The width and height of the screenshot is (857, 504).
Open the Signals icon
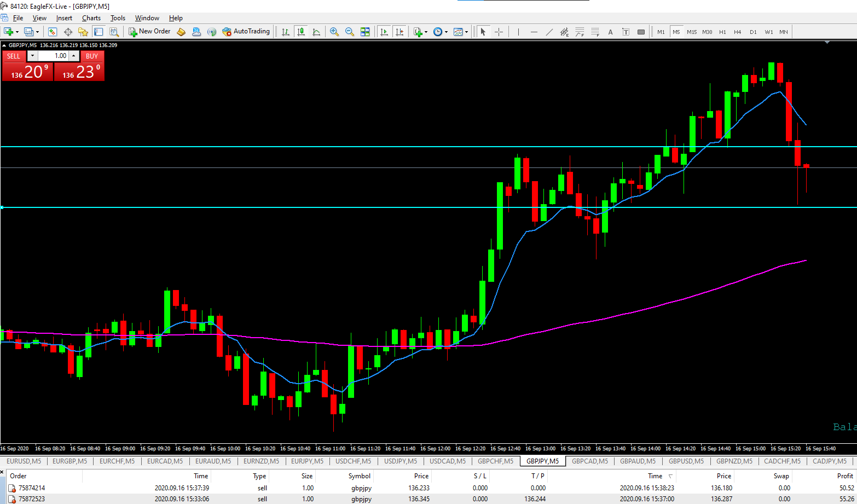point(212,32)
